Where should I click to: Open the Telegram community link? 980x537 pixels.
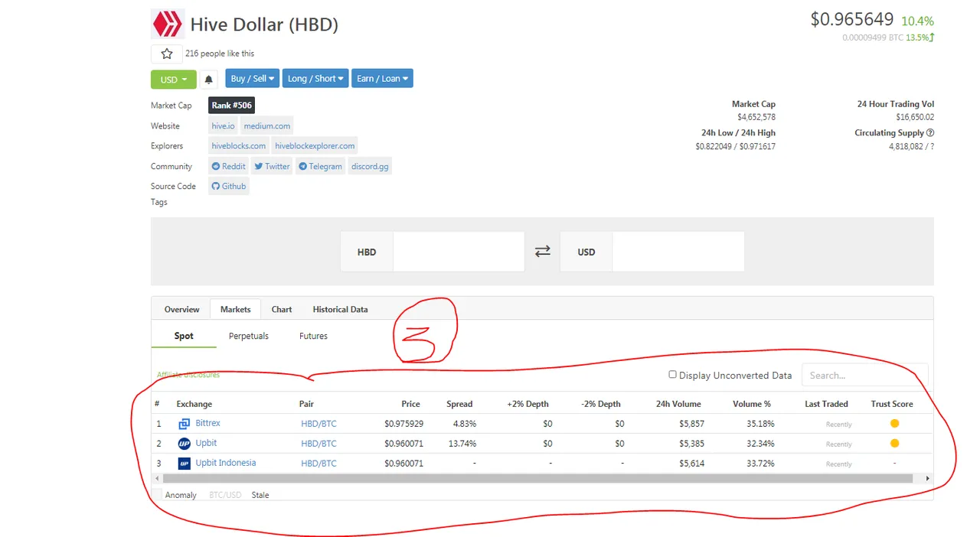point(320,167)
